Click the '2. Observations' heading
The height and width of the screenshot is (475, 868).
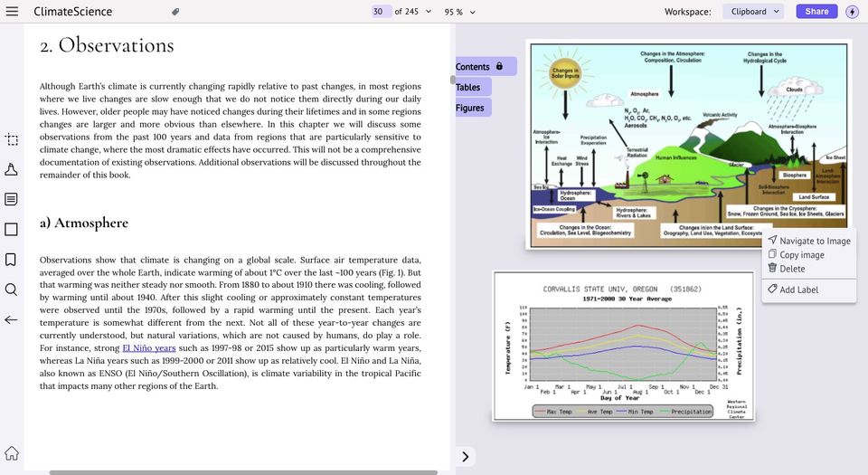coord(107,45)
